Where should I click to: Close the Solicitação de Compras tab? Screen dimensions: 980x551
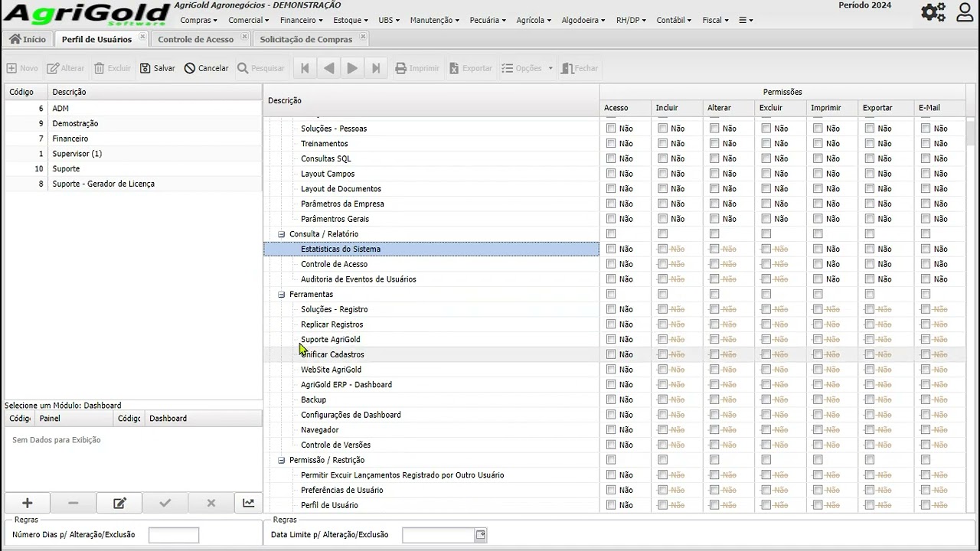coord(363,36)
